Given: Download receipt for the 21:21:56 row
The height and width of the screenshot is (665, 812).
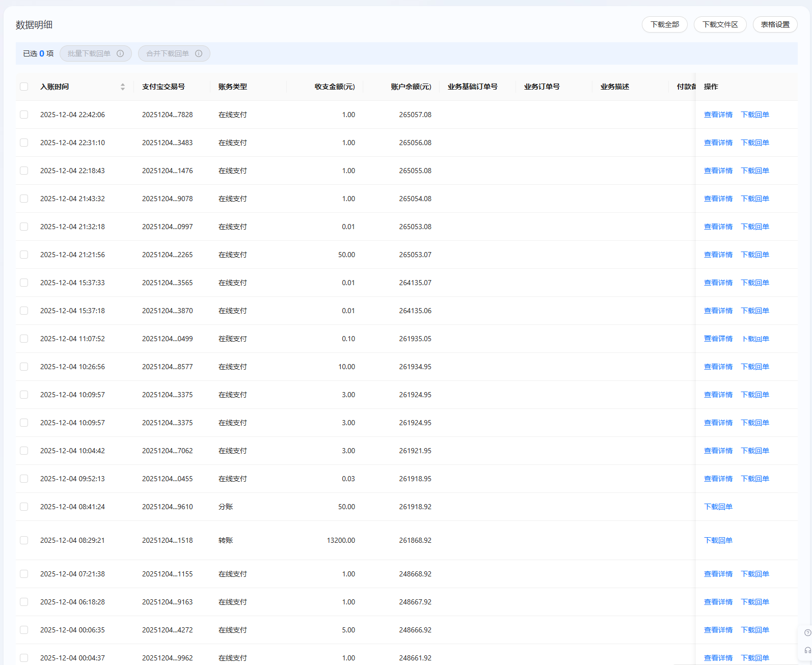Looking at the screenshot, I should [x=754, y=255].
